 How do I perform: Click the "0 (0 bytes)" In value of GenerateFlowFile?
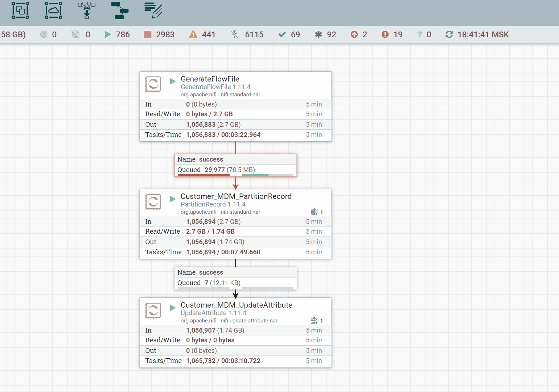pyautogui.click(x=201, y=104)
